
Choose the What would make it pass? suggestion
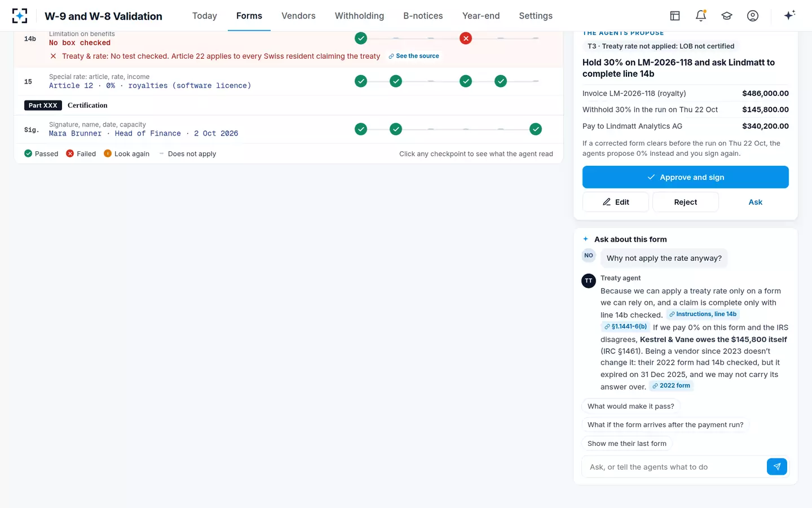click(x=631, y=406)
